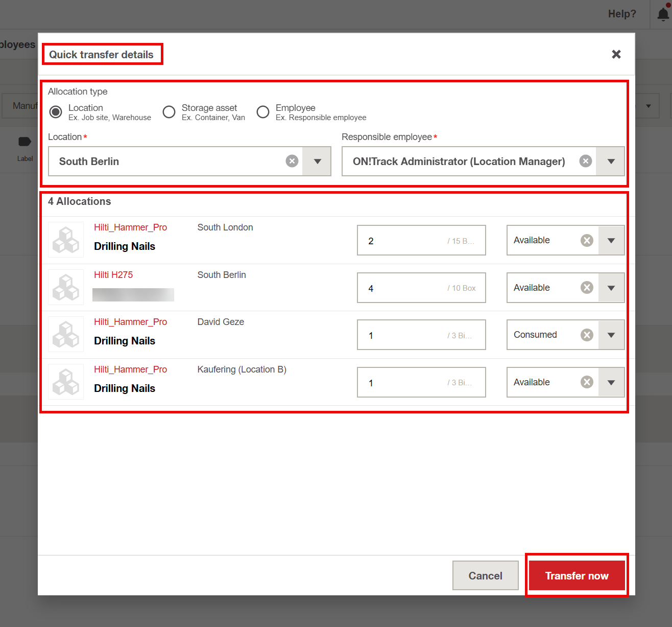
Task: Open status dropdown for South London row
Action: point(611,240)
